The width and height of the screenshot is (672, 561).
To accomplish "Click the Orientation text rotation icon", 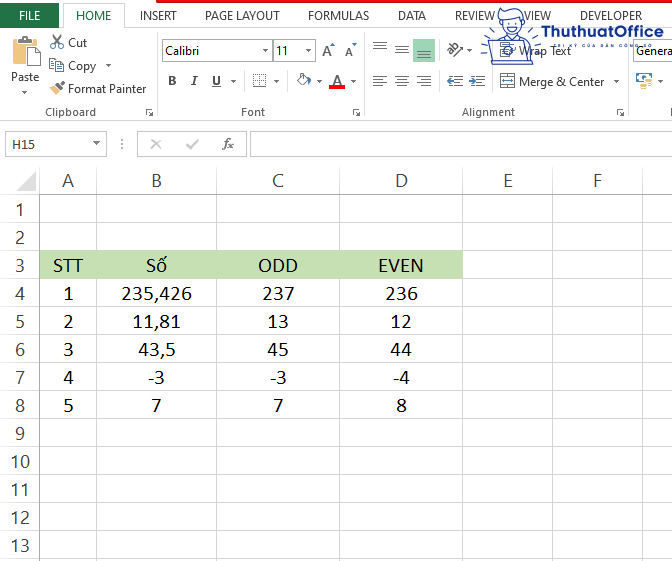I will pyautogui.click(x=455, y=50).
